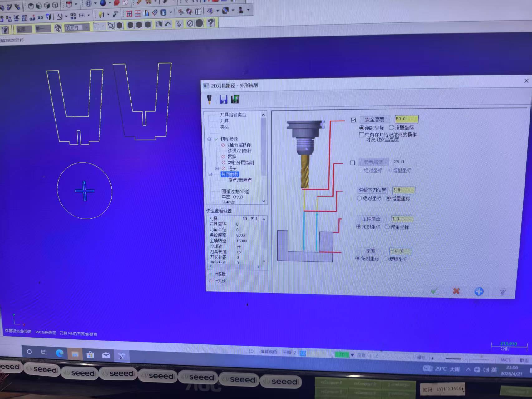The width and height of the screenshot is (532, 399).
Task: Collapse the 共同参数 tree node
Action: 210,174
